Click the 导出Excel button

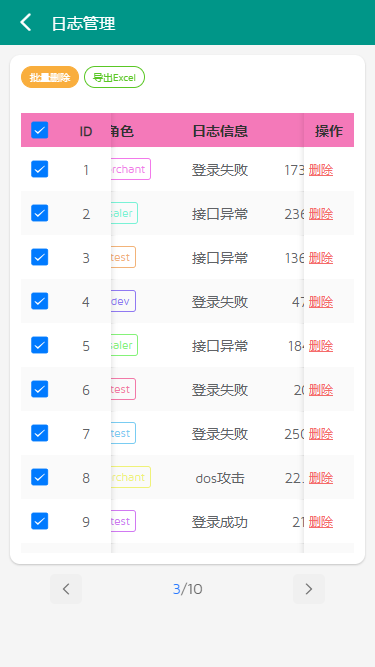click(x=114, y=77)
